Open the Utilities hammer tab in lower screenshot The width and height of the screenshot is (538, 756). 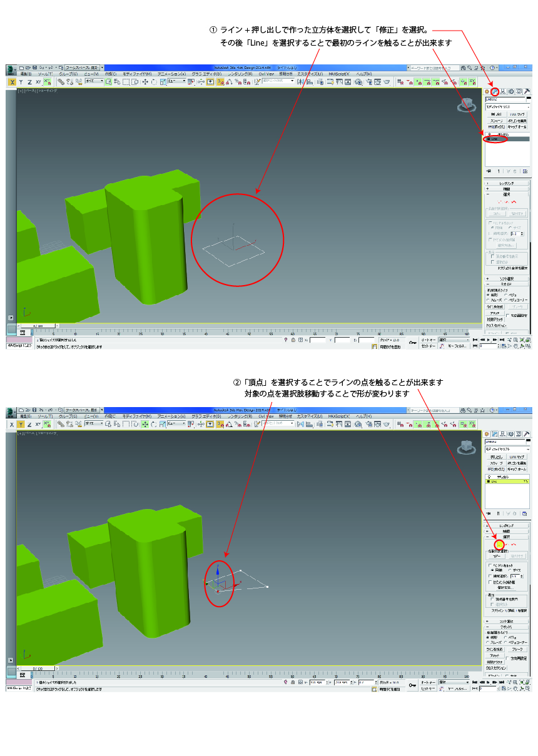526,434
